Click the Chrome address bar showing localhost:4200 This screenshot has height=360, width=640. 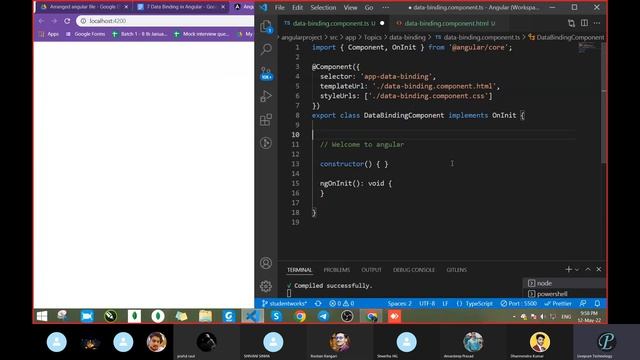pos(165,21)
